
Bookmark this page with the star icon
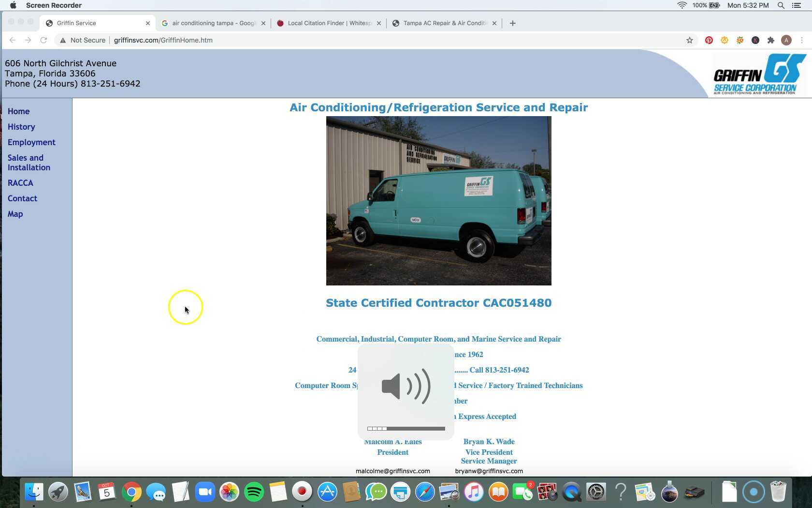point(690,40)
